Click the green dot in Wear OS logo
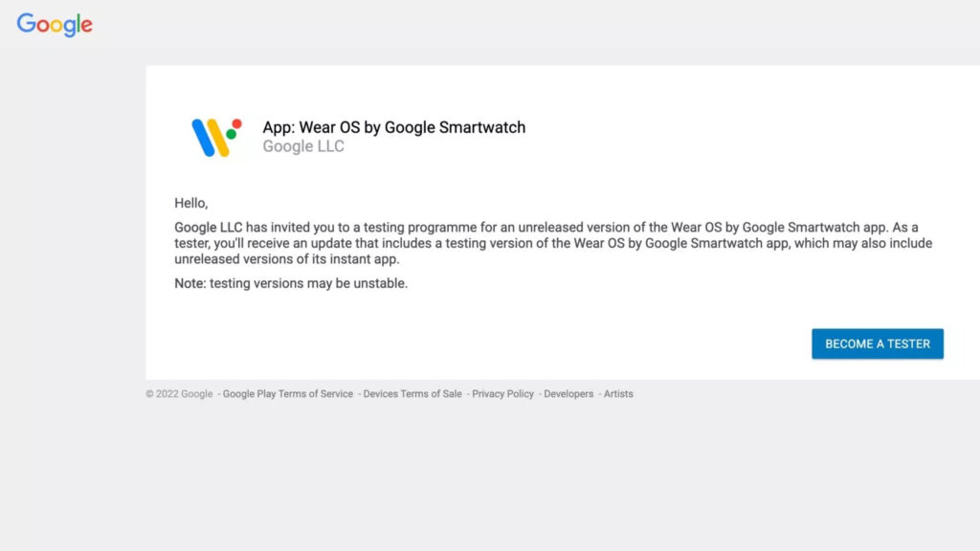This screenshot has width=980, height=551. (232, 135)
